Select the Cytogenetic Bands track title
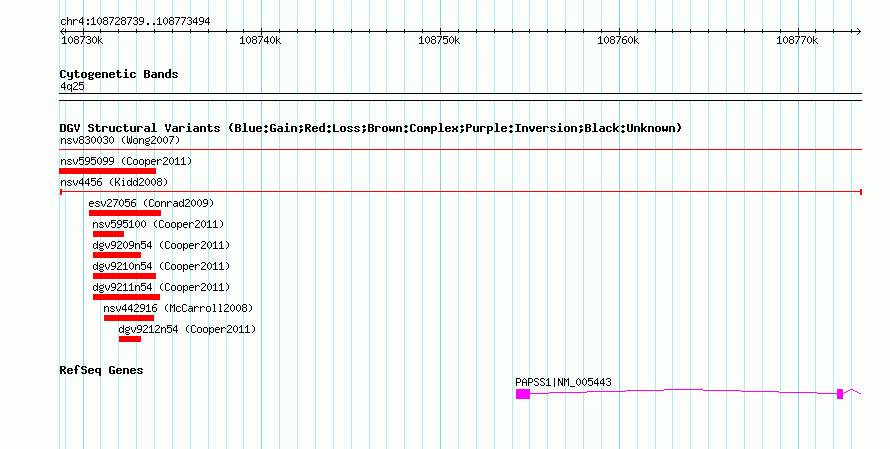This screenshot has width=890, height=449. [119, 74]
